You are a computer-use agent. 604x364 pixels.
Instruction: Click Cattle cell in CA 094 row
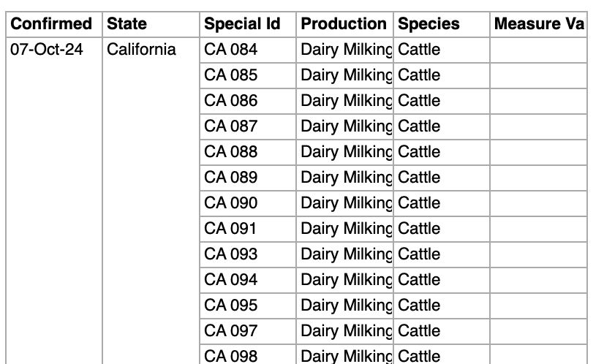point(420,280)
